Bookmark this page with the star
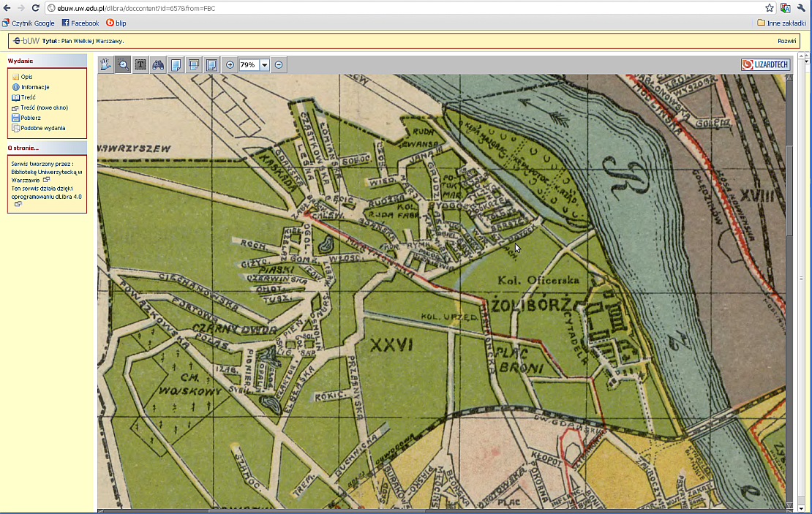 (x=770, y=8)
